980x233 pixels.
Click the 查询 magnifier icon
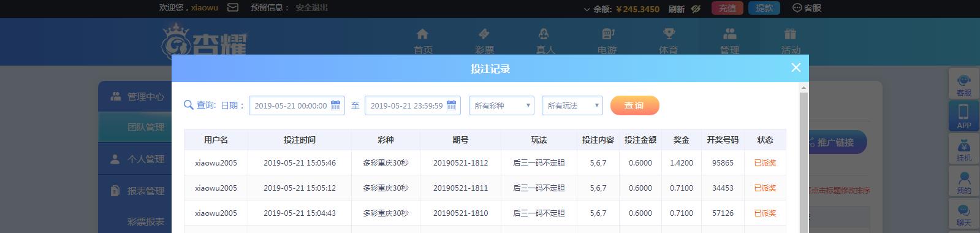point(189,105)
